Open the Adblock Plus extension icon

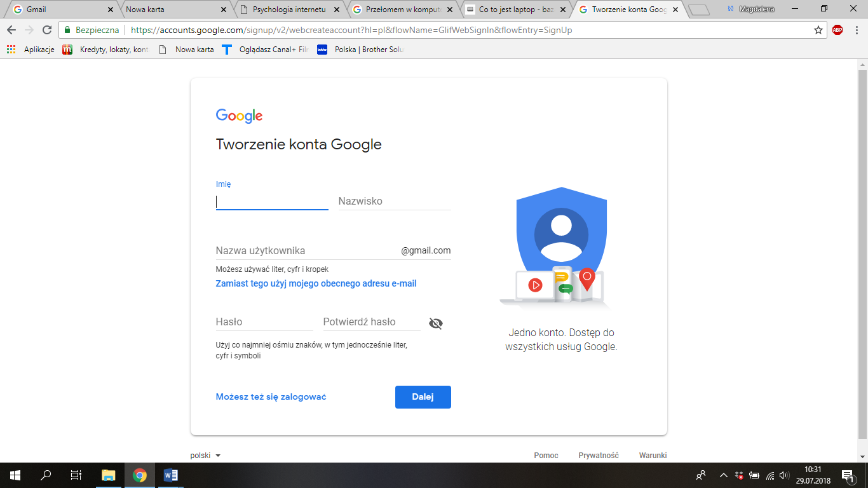837,30
